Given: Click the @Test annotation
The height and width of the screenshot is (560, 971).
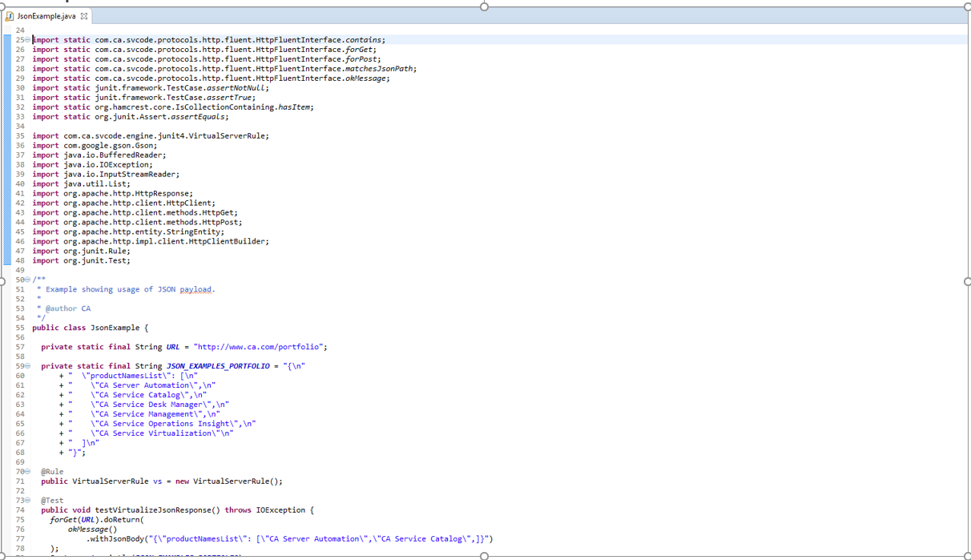Looking at the screenshot, I should click(x=52, y=501).
